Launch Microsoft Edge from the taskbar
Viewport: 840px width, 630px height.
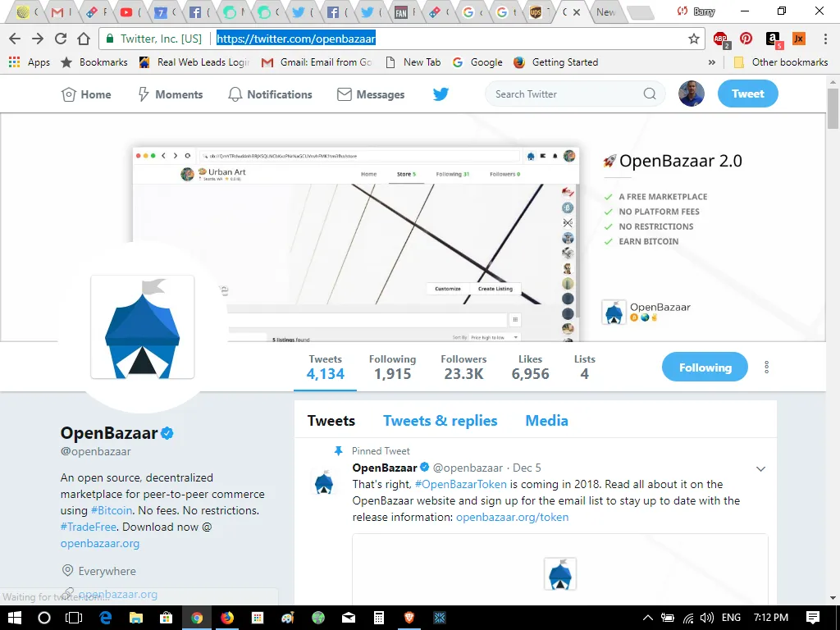(105, 618)
